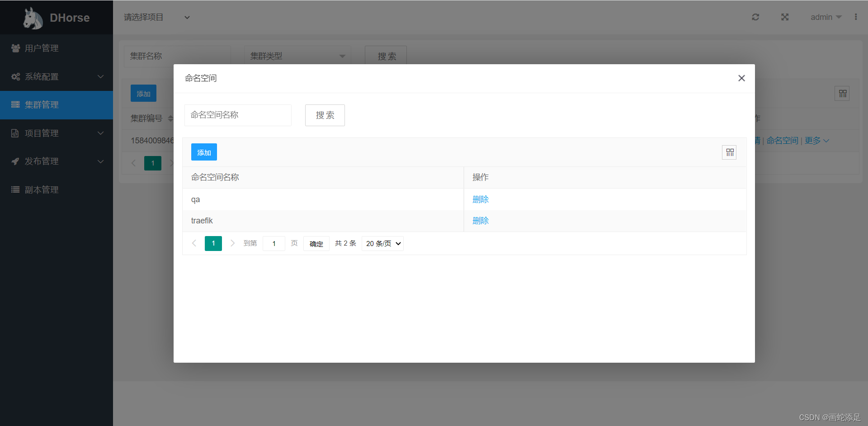Screen dimensions: 868x426
Task: Open the 集群类型 dropdown
Action: (297, 56)
